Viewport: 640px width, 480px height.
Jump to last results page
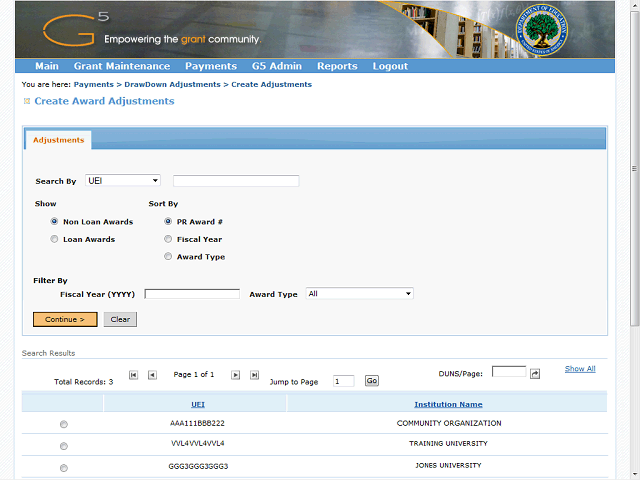(x=254, y=375)
